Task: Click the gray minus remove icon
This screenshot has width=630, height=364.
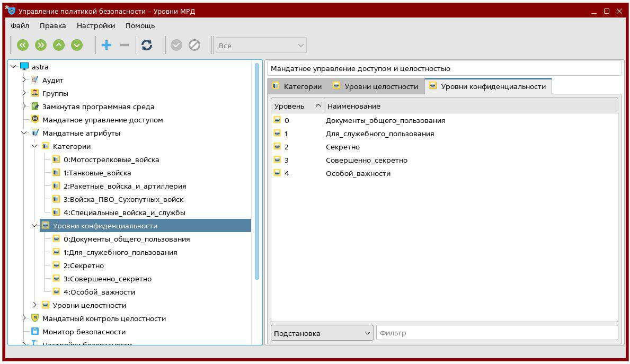Action: click(125, 46)
